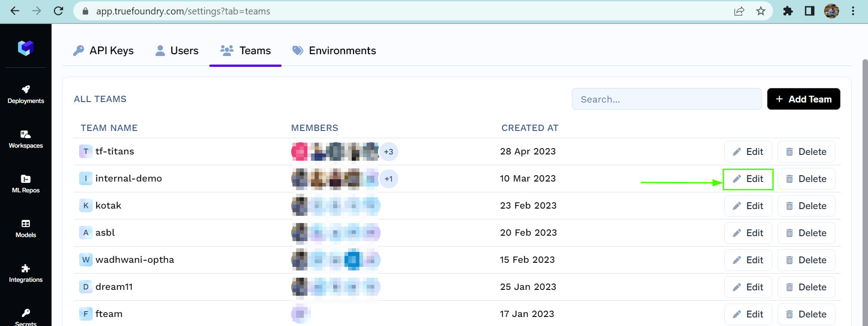Image resolution: width=868 pixels, height=326 pixels.
Task: Open Chrome three-dot menu
Action: [853, 11]
